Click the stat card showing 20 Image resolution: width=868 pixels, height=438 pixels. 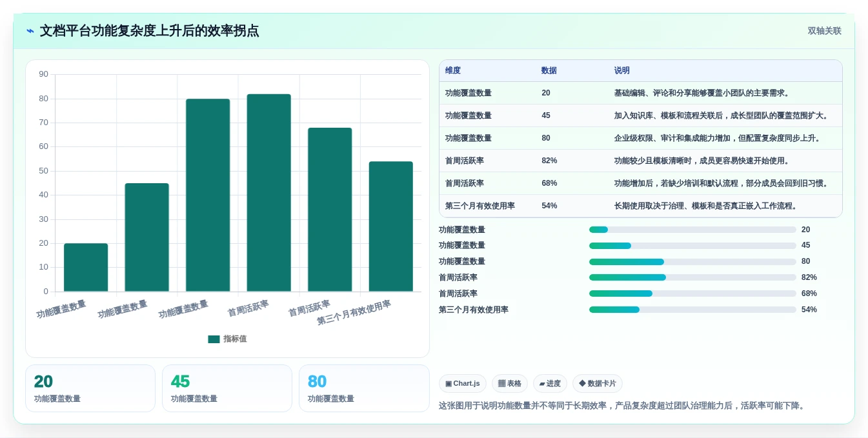pyautogui.click(x=90, y=388)
